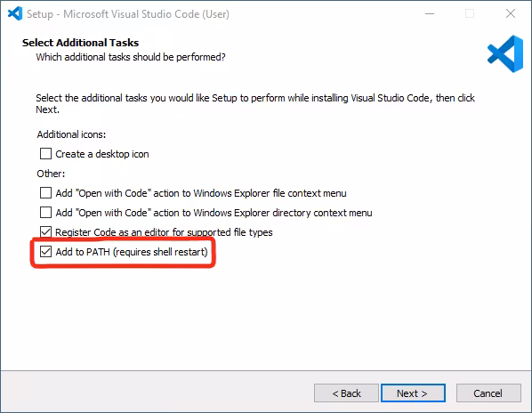Click the directory context menu option label
This screenshot has width=532, height=413.
tap(214, 213)
